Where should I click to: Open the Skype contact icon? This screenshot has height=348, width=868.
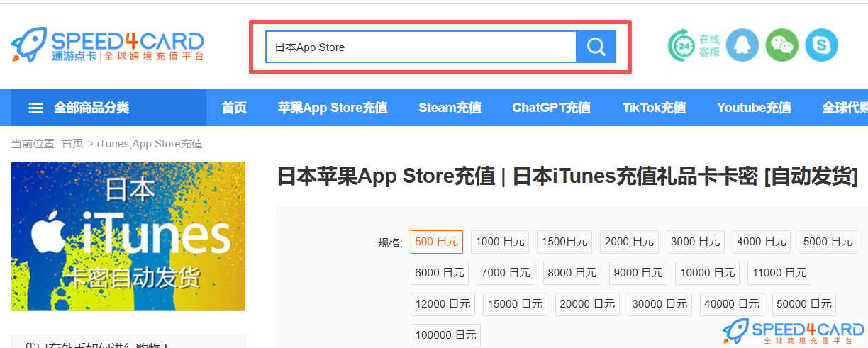pos(822,45)
